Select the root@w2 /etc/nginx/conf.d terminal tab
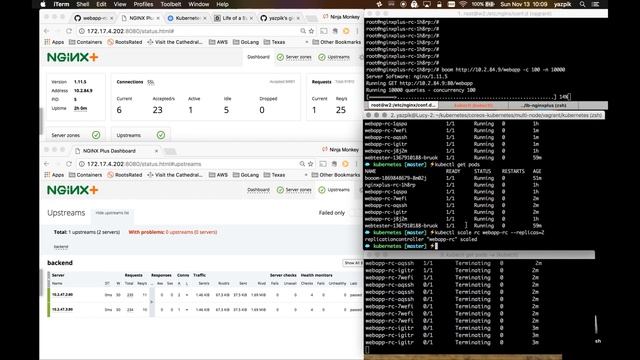 [x=403, y=105]
